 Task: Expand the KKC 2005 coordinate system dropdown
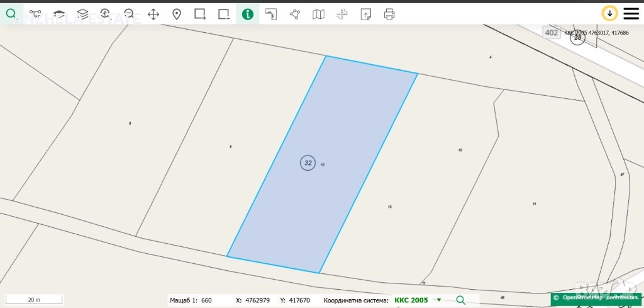(x=438, y=300)
